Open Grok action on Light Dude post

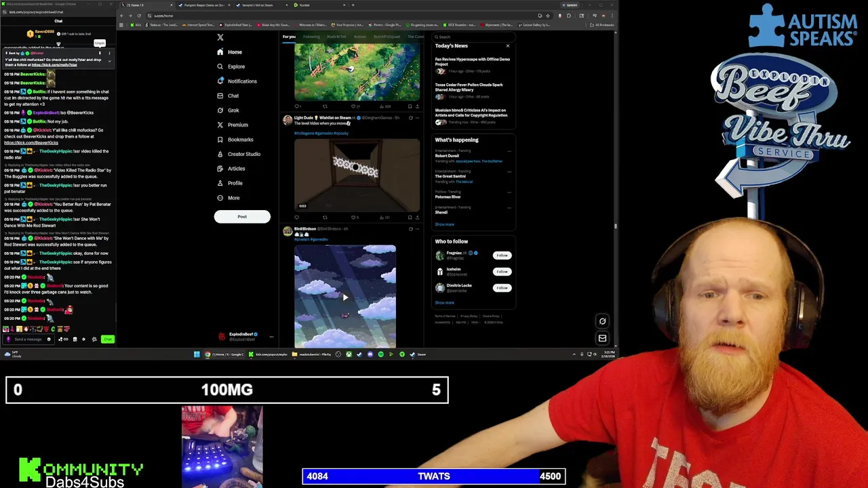tap(410, 118)
